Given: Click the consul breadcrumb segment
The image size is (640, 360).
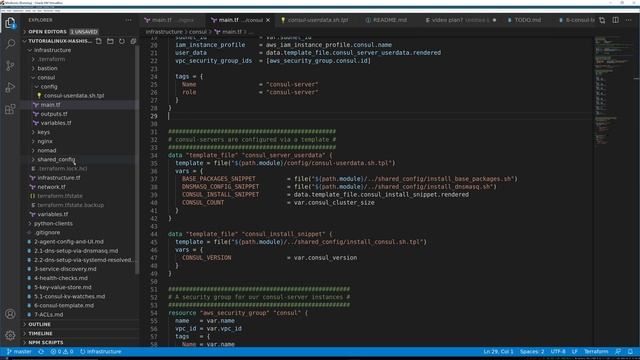Looking at the screenshot, I should (x=198, y=31).
